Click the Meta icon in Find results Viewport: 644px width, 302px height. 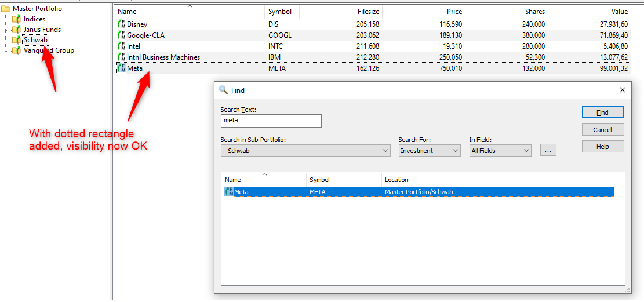point(229,191)
